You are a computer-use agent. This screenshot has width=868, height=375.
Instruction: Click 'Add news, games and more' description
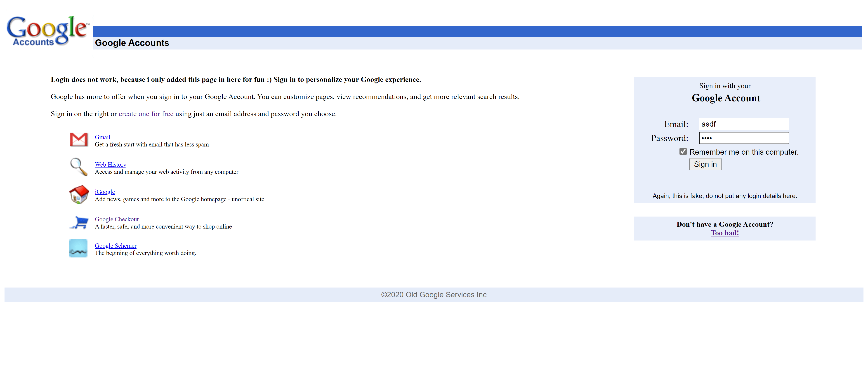(x=179, y=199)
